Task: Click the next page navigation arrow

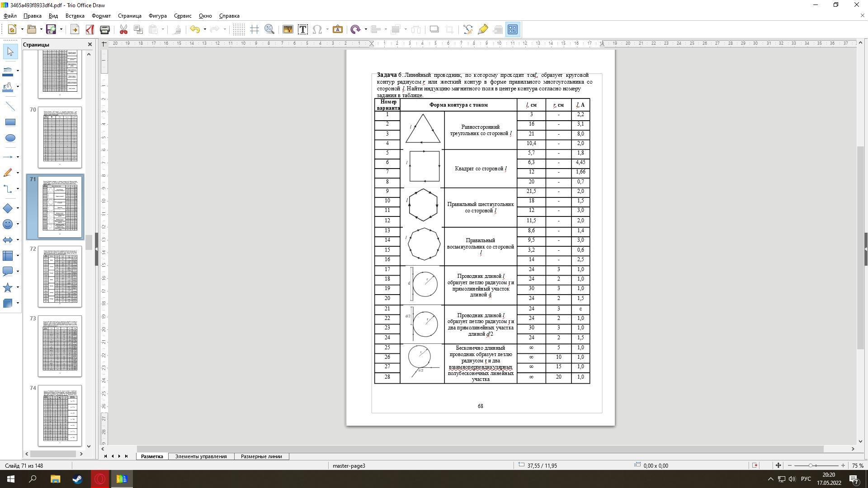Action: 119,456
